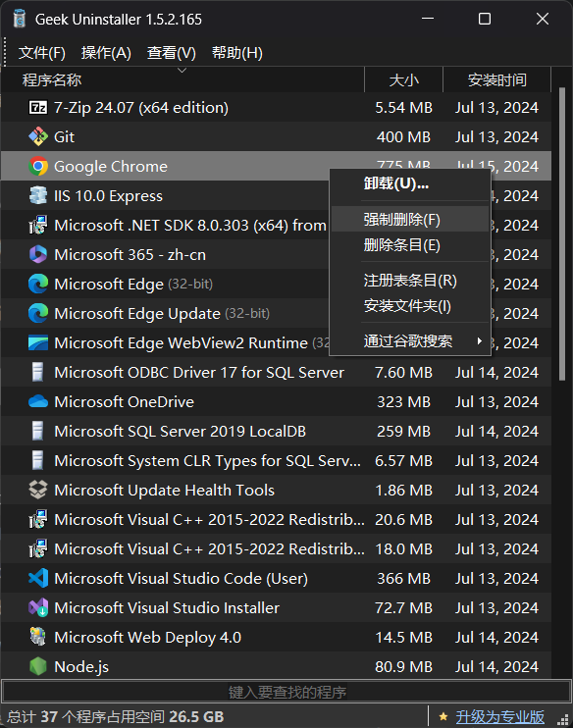Click the Update Health Tools icon
The image size is (573, 728).
pos(38,490)
